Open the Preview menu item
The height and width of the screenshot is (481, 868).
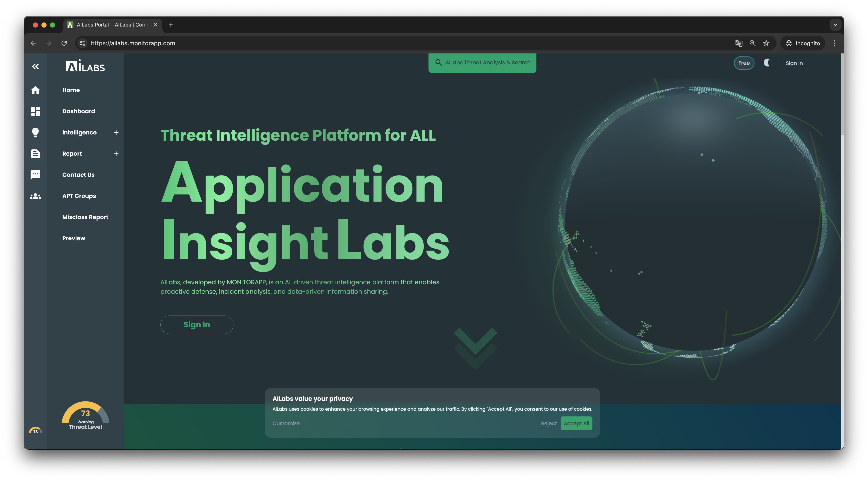pyautogui.click(x=73, y=238)
